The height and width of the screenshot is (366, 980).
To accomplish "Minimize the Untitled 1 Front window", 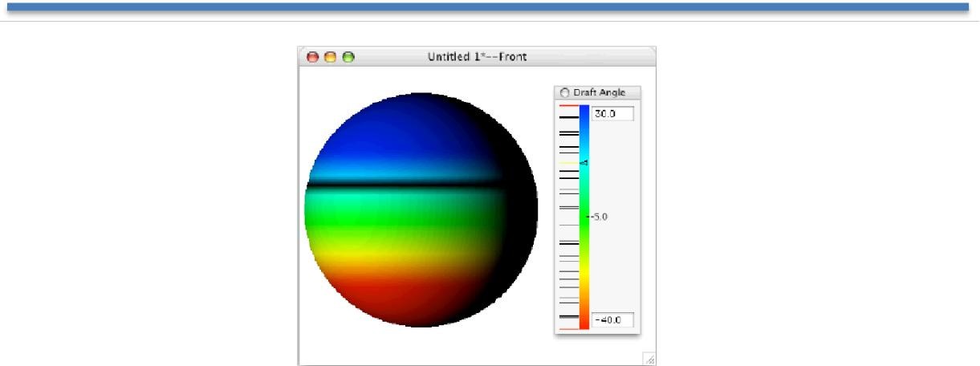I will (x=331, y=57).
